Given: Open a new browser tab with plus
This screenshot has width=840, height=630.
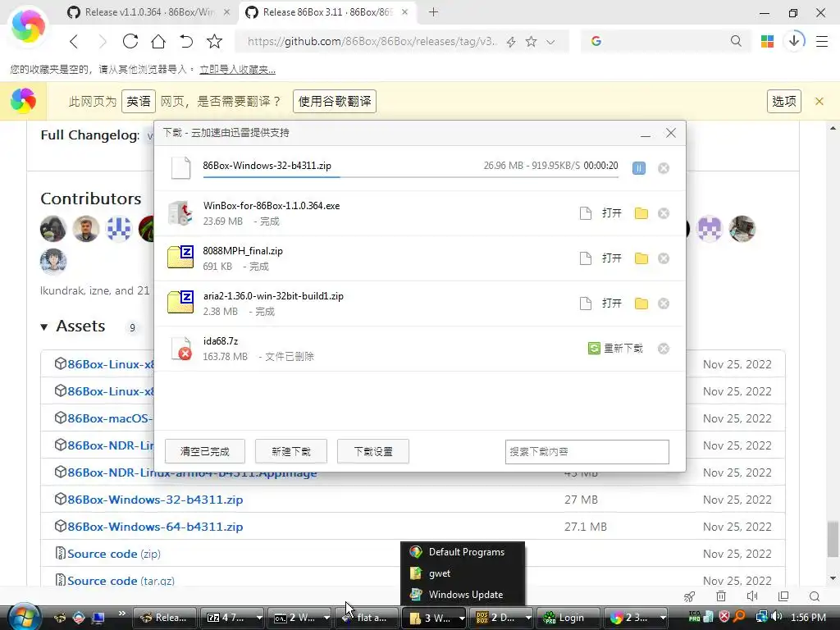Looking at the screenshot, I should [x=433, y=11].
